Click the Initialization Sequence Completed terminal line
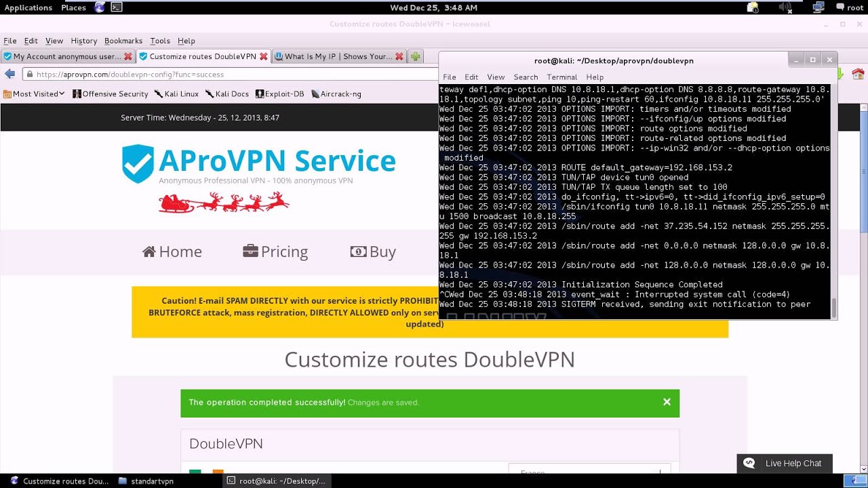Screen dimensions: 868x488 pyautogui.click(x=580, y=285)
